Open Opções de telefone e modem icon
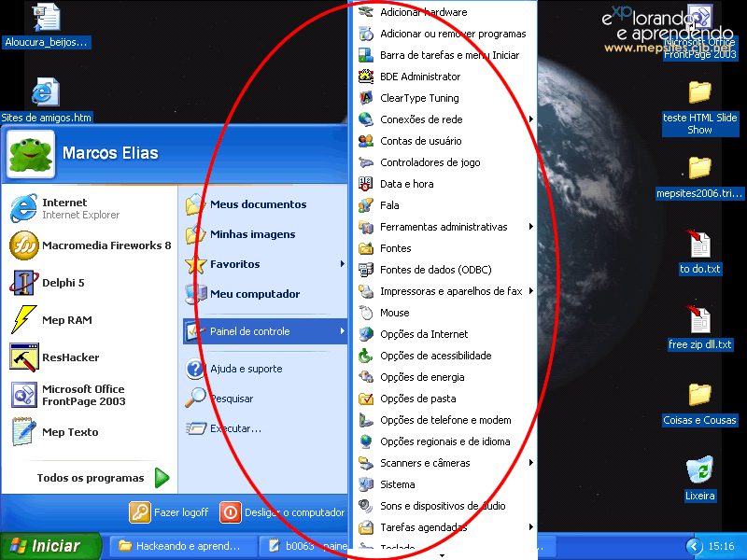747x560 pixels. pyautogui.click(x=366, y=419)
